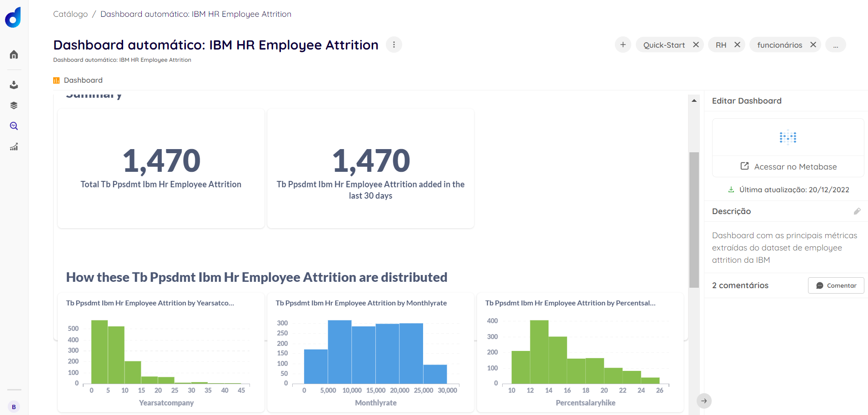Click the 'How these ... are distributed' heading
This screenshot has width=868, height=415.
click(257, 277)
